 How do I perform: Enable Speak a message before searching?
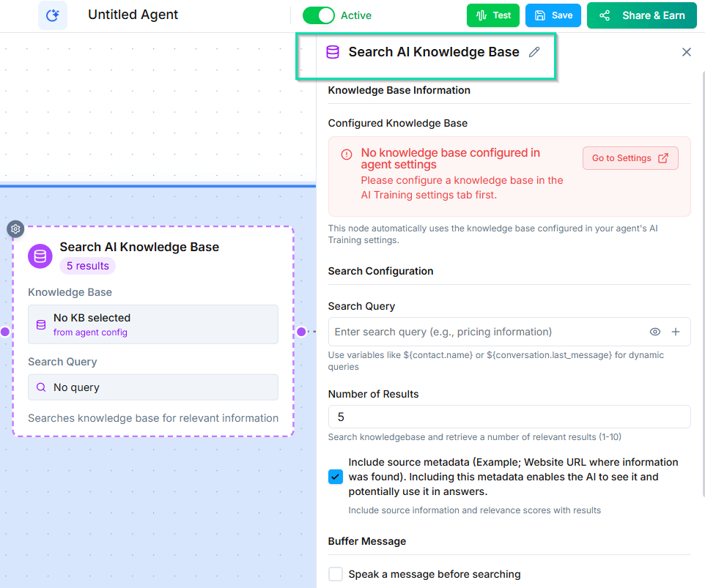(x=335, y=574)
